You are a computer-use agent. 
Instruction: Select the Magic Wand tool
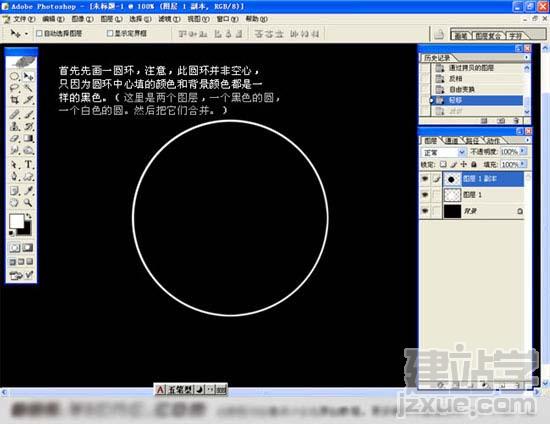click(28, 88)
